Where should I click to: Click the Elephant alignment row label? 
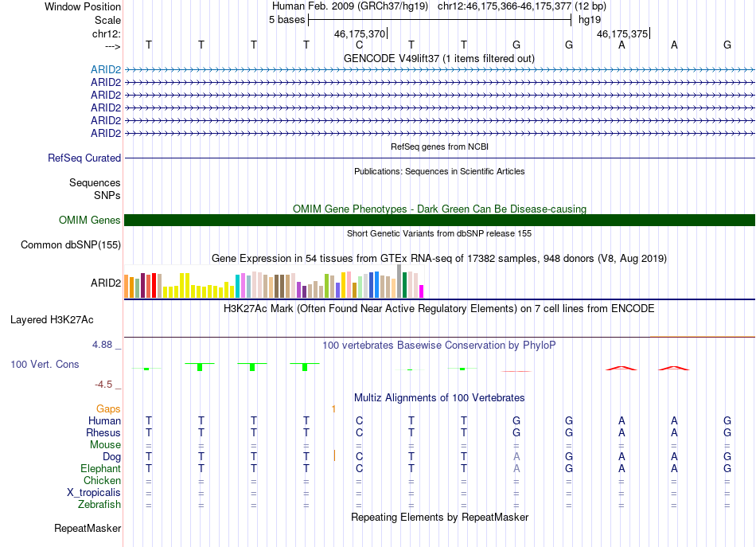point(100,468)
